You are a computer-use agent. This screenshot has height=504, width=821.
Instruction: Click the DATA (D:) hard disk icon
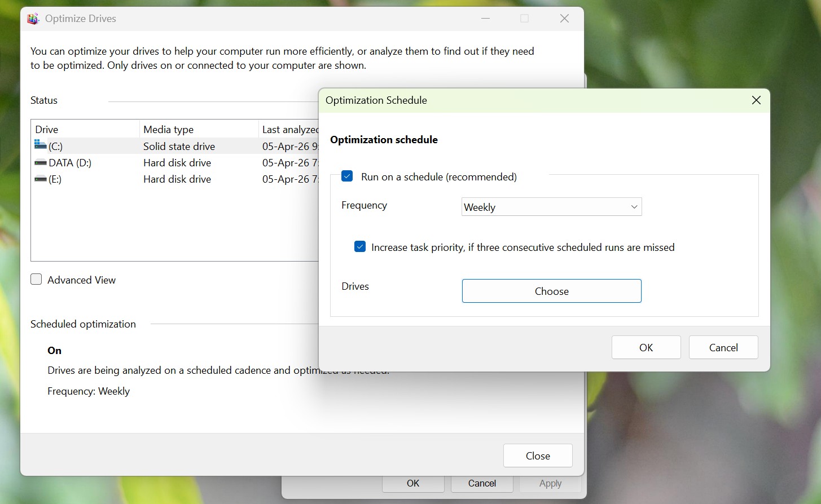40,162
